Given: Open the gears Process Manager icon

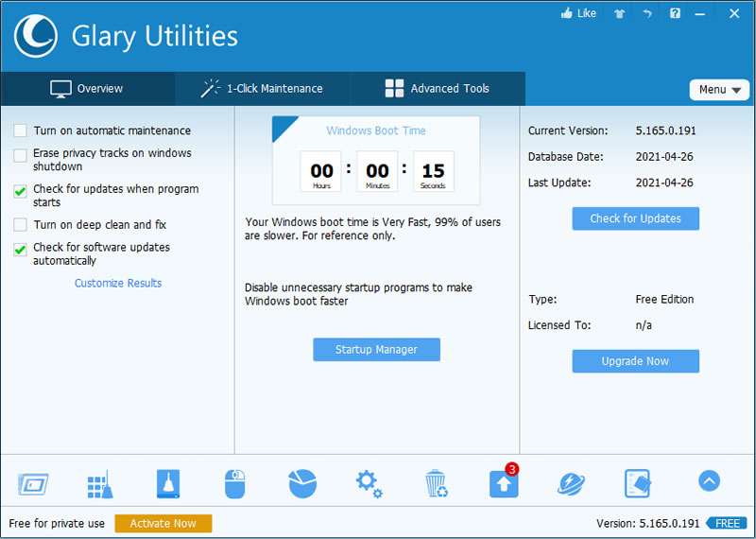Looking at the screenshot, I should (369, 484).
